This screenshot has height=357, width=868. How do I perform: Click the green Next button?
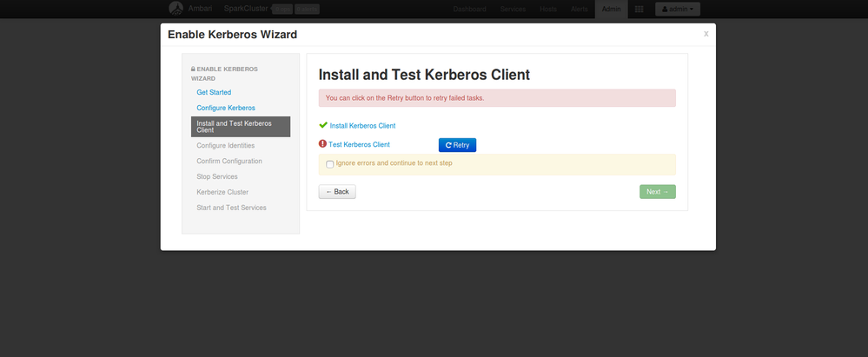[657, 192]
